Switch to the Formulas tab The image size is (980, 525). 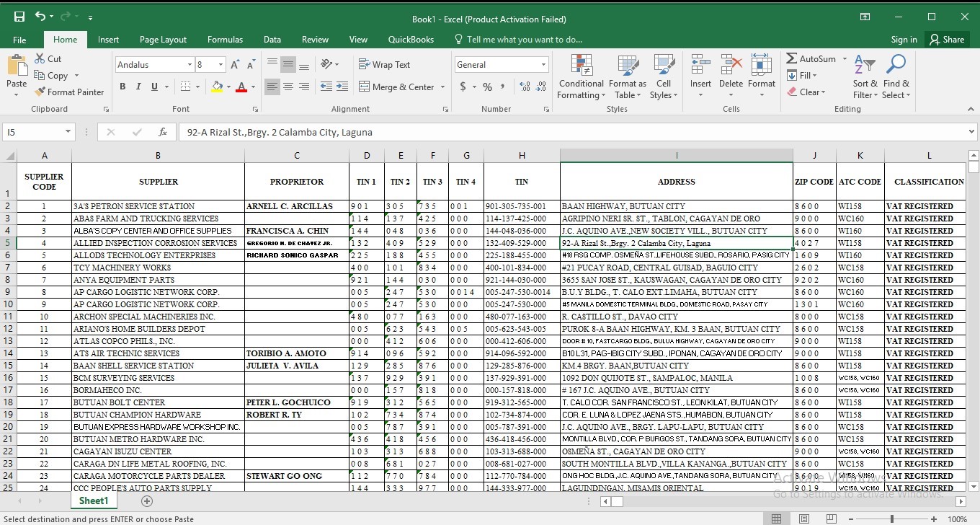coord(225,40)
